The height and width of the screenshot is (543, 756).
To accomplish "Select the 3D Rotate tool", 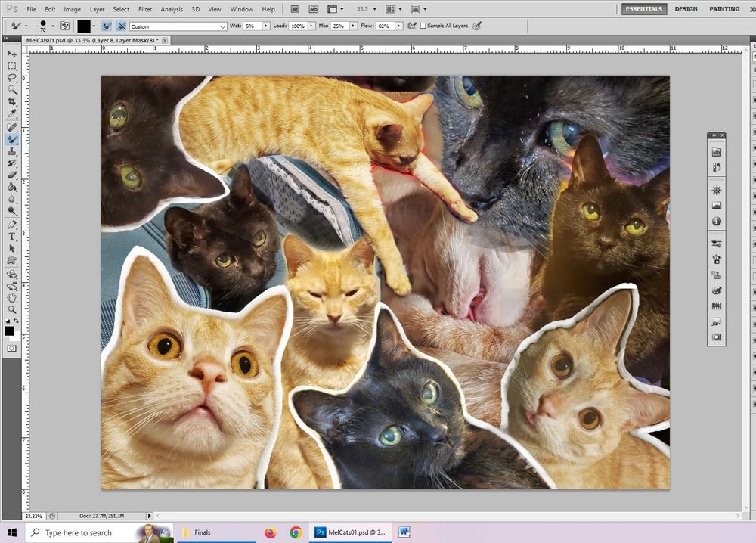I will pyautogui.click(x=11, y=275).
